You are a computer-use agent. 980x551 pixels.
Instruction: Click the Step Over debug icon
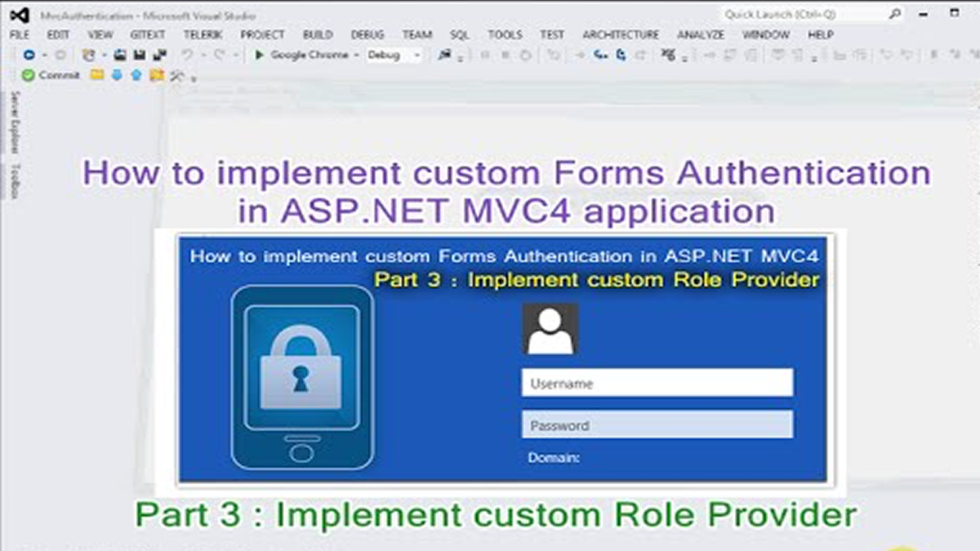point(621,55)
